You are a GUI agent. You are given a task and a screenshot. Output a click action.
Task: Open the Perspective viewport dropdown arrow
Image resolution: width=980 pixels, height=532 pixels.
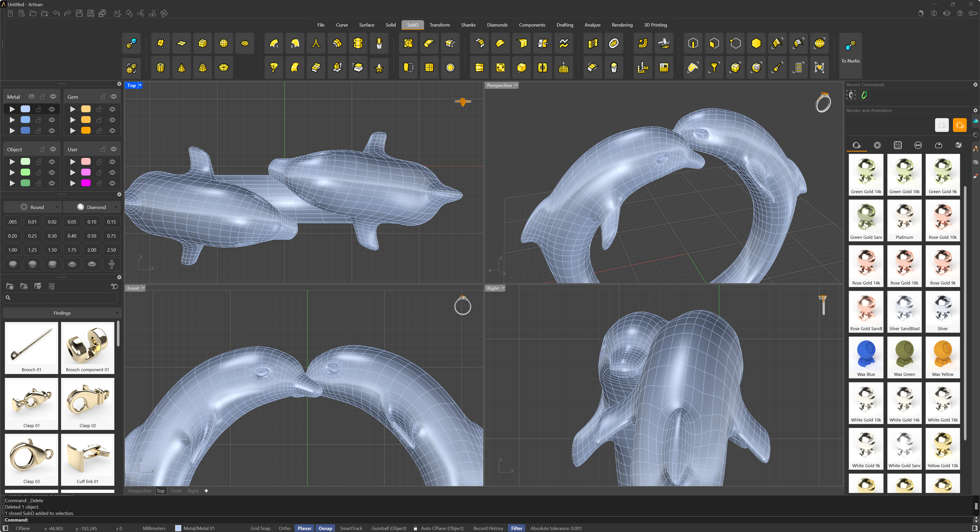tap(516, 85)
